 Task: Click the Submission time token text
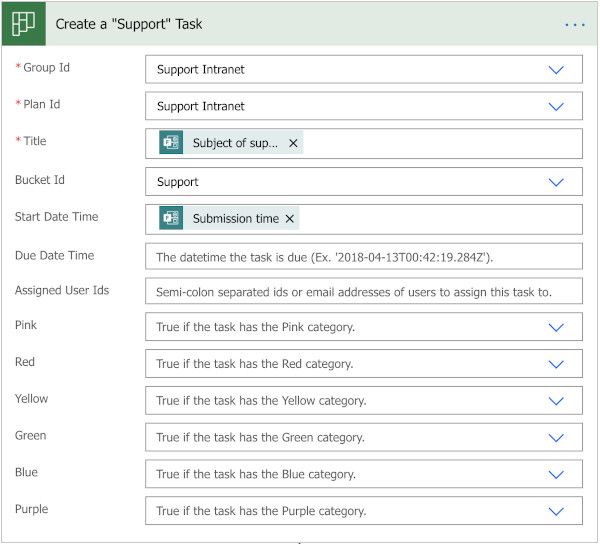236,218
